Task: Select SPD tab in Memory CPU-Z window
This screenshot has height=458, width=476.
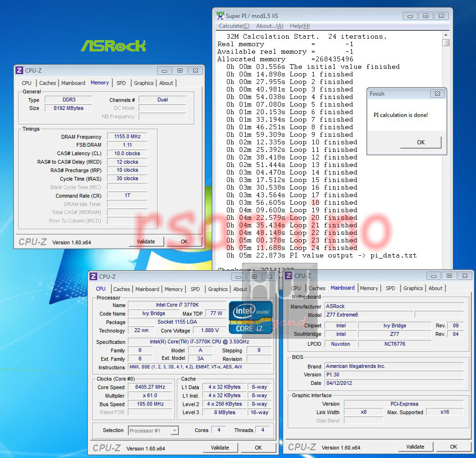Action: [x=121, y=83]
